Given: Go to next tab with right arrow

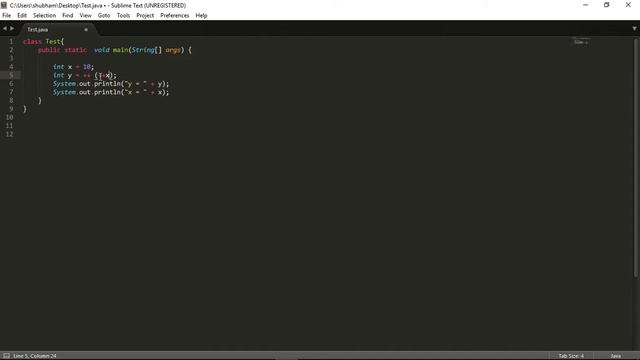Looking at the screenshot, I should click(x=12, y=29).
